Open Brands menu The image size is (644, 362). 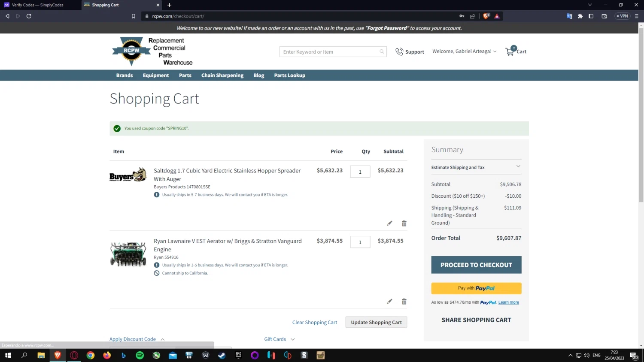click(x=125, y=75)
